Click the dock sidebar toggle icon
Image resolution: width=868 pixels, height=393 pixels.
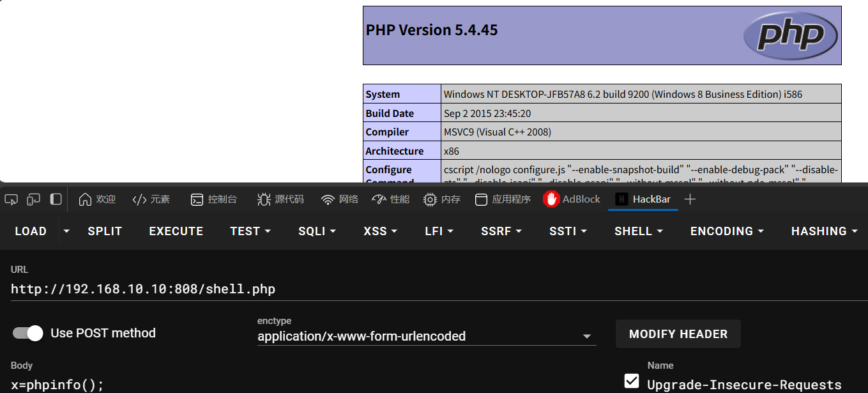pyautogui.click(x=56, y=199)
